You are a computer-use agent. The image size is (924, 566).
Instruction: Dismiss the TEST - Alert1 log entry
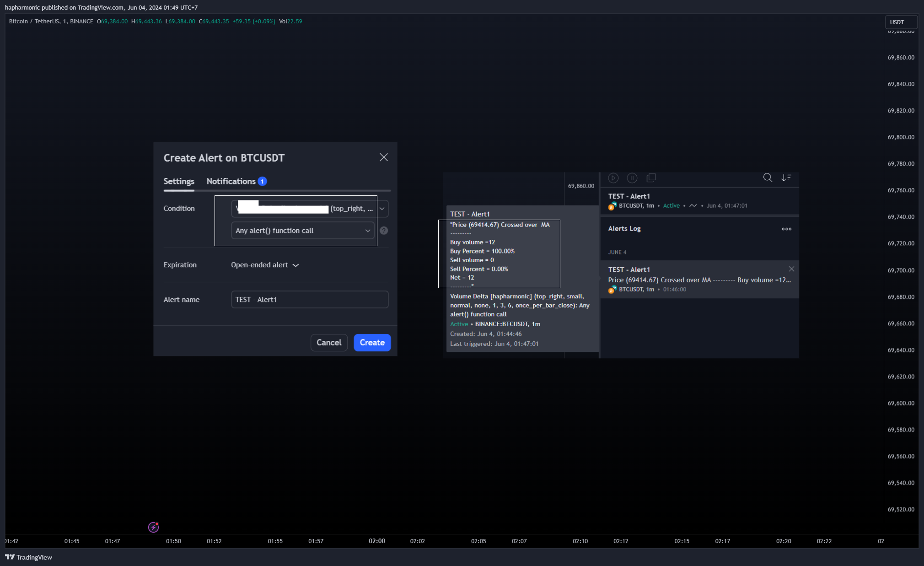(791, 269)
